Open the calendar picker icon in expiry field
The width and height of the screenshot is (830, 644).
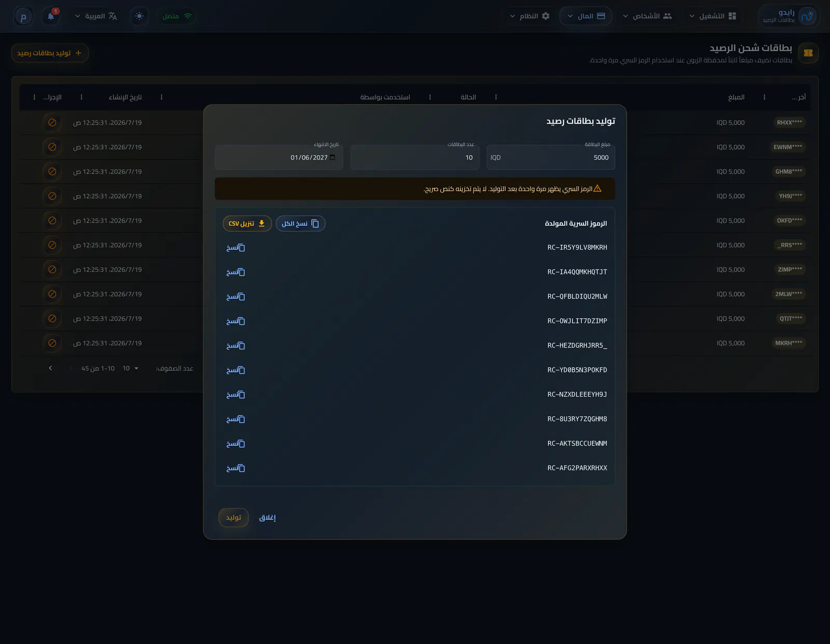coord(333,157)
